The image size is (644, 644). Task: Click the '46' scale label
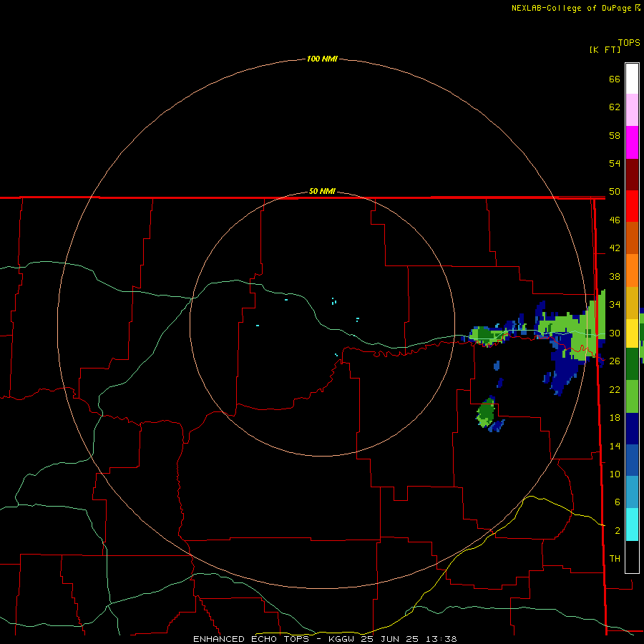click(615, 220)
